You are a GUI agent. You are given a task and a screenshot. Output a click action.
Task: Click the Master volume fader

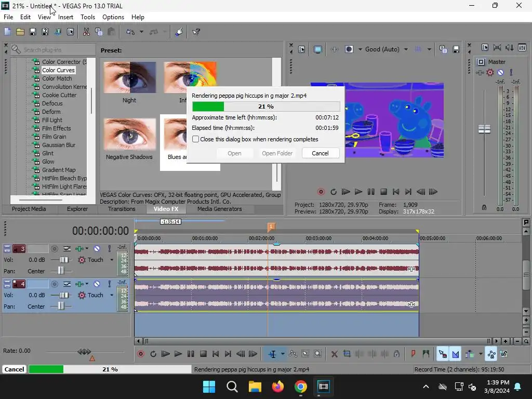484,129
